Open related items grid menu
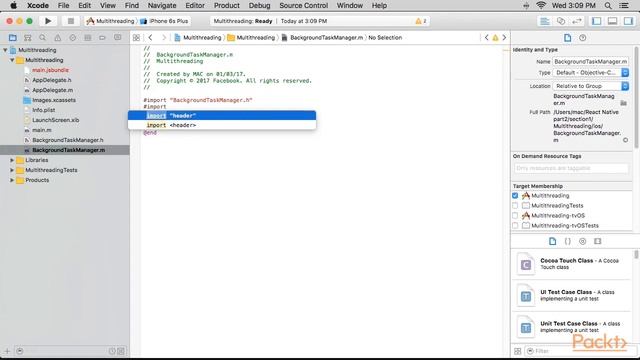 click(136, 38)
